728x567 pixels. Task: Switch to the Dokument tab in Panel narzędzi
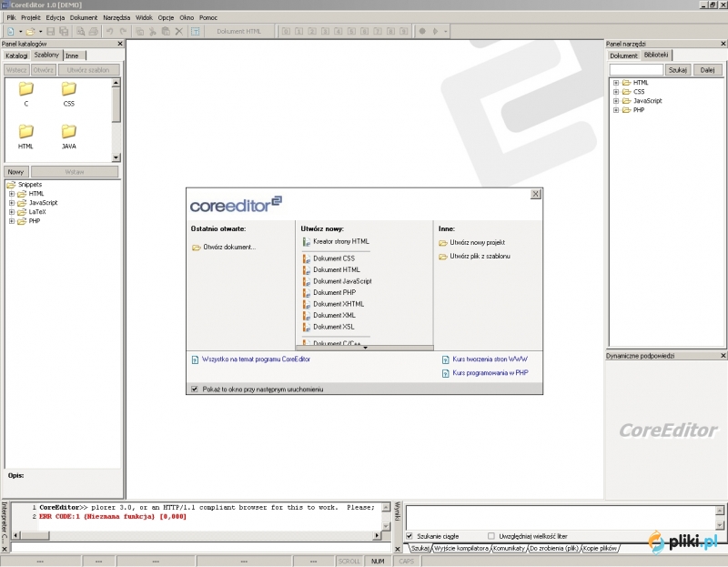tap(623, 56)
